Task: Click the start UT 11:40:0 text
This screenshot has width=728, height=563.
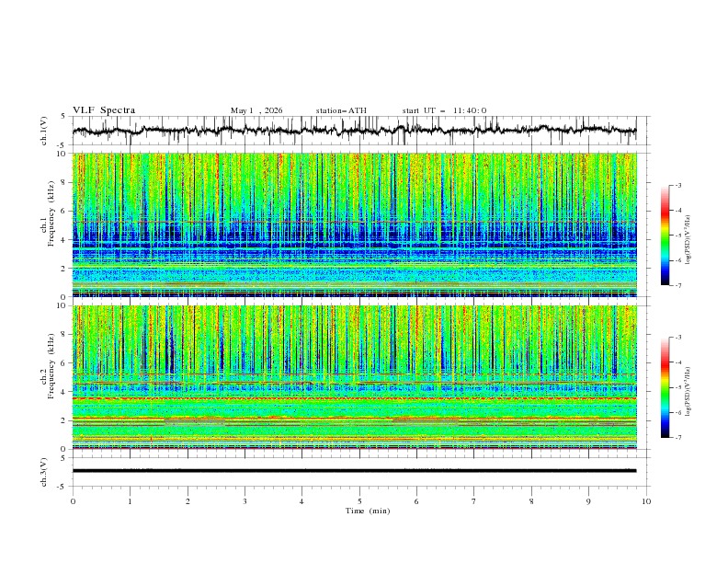Action: click(x=444, y=110)
